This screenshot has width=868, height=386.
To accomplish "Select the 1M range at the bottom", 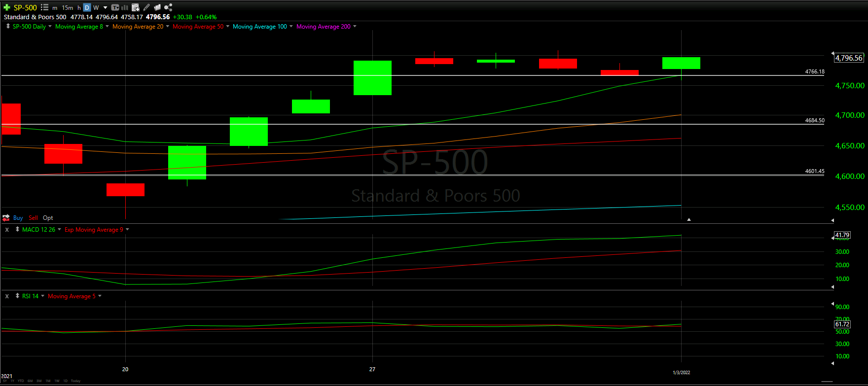I will coord(48,381).
